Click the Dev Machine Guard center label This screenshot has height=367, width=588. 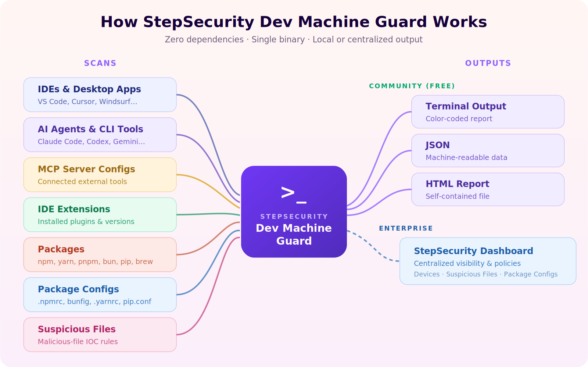pos(294,234)
